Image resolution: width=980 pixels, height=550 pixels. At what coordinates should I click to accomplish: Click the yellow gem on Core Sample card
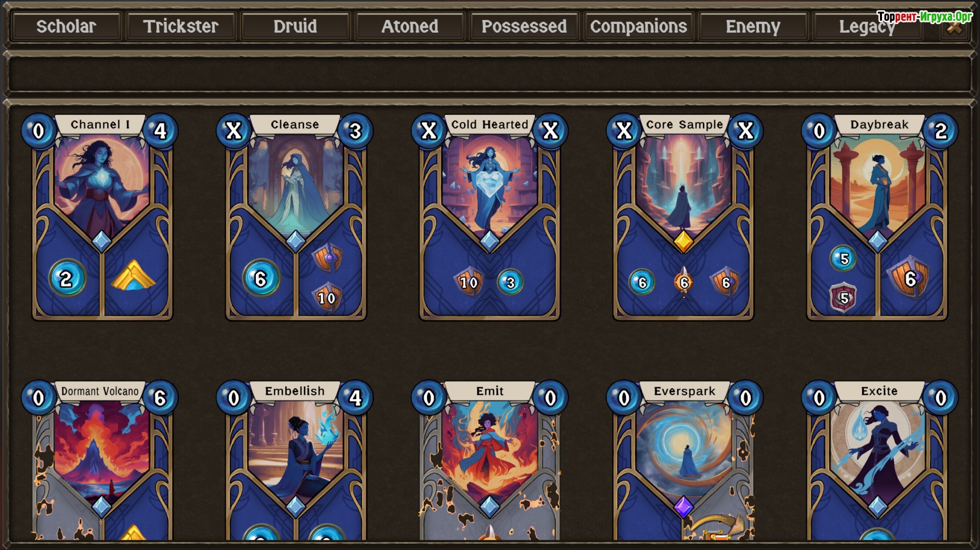pos(683,241)
